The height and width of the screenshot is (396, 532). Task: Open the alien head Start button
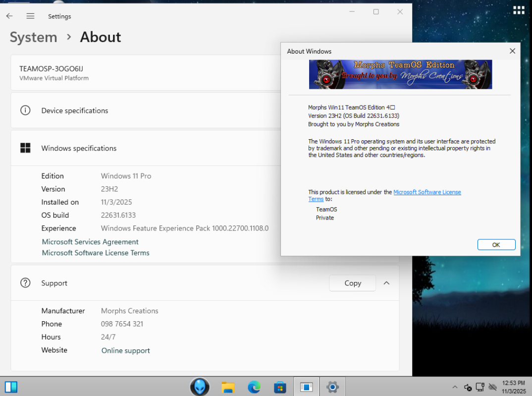click(x=200, y=387)
